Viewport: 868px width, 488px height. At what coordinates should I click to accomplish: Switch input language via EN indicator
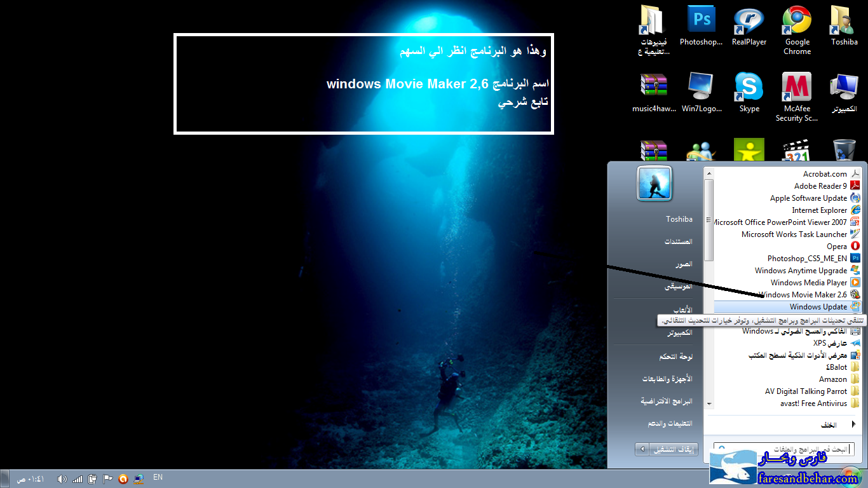(x=158, y=477)
